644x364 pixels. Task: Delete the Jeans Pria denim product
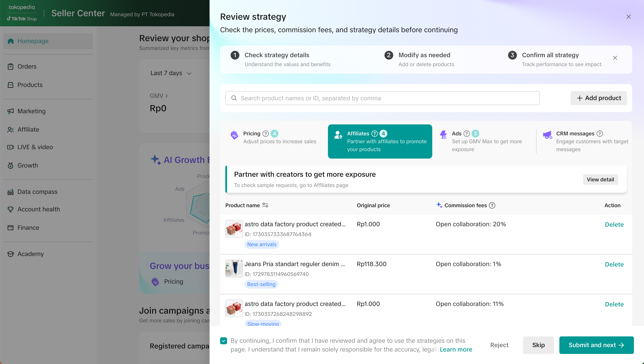pos(614,264)
